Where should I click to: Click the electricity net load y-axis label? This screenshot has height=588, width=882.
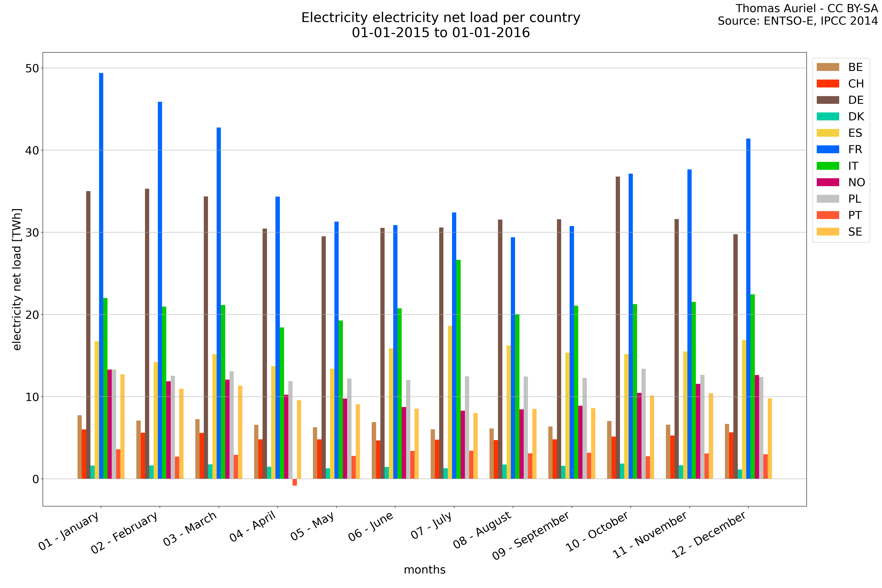click(x=17, y=279)
